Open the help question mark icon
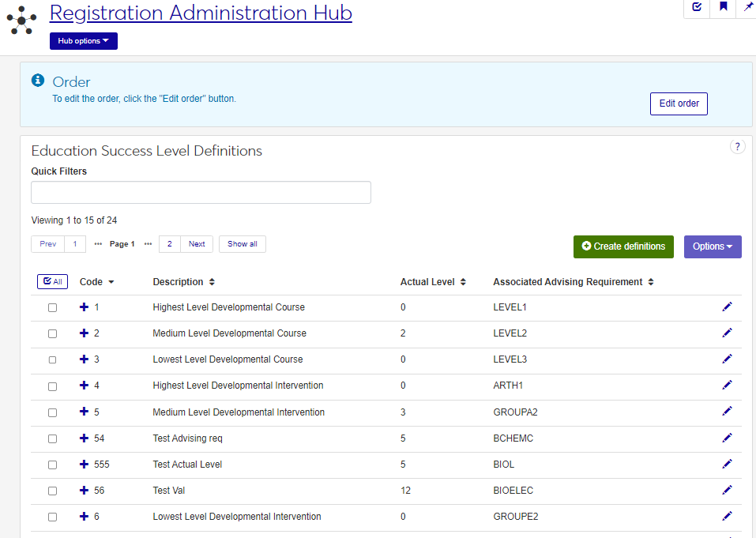Image resolution: width=756 pixels, height=538 pixels. click(737, 146)
